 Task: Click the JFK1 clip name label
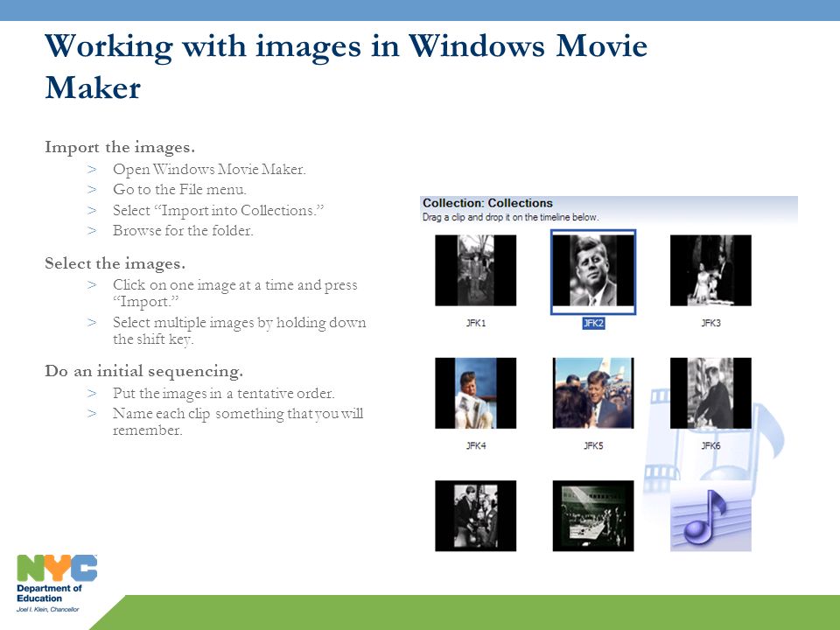[x=476, y=323]
